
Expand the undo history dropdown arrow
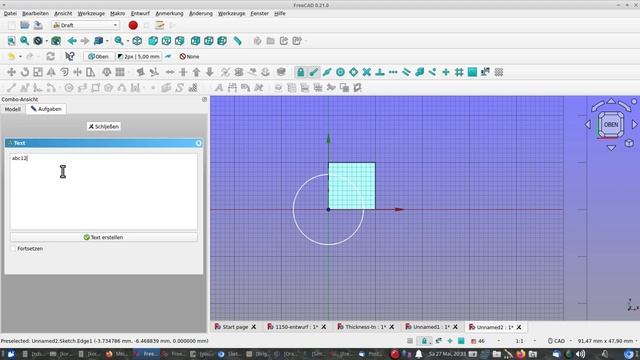click(20, 57)
